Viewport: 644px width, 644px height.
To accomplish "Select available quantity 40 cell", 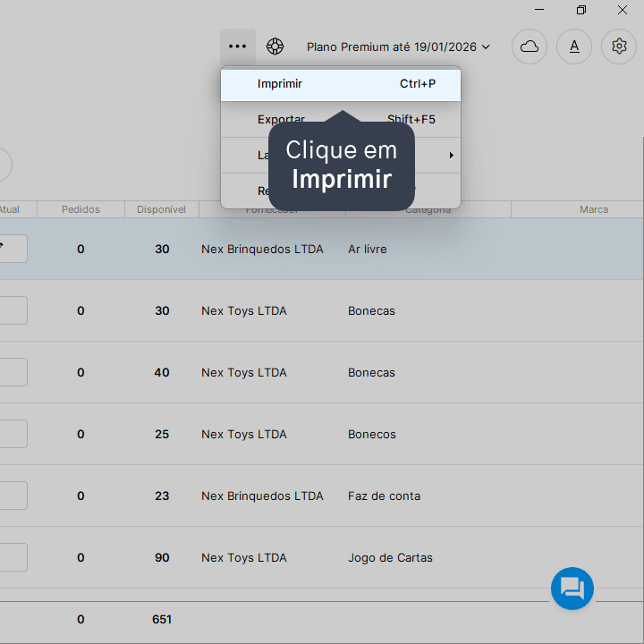I will [162, 372].
